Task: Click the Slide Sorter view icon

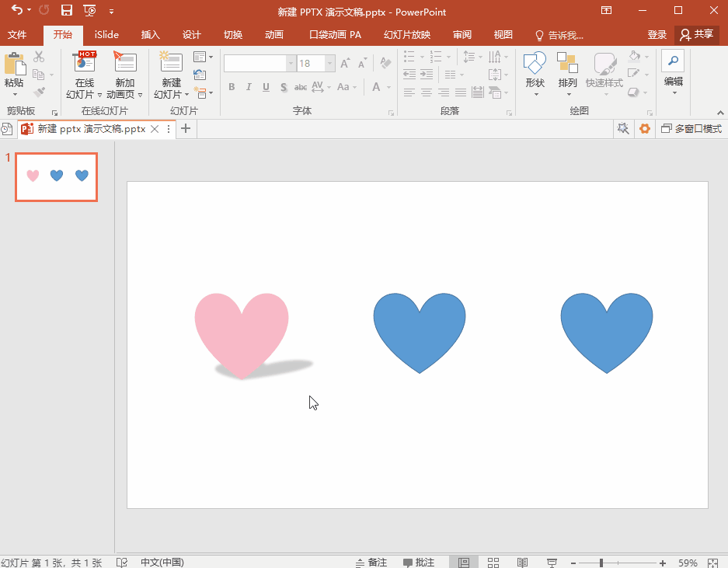Action: (x=493, y=563)
